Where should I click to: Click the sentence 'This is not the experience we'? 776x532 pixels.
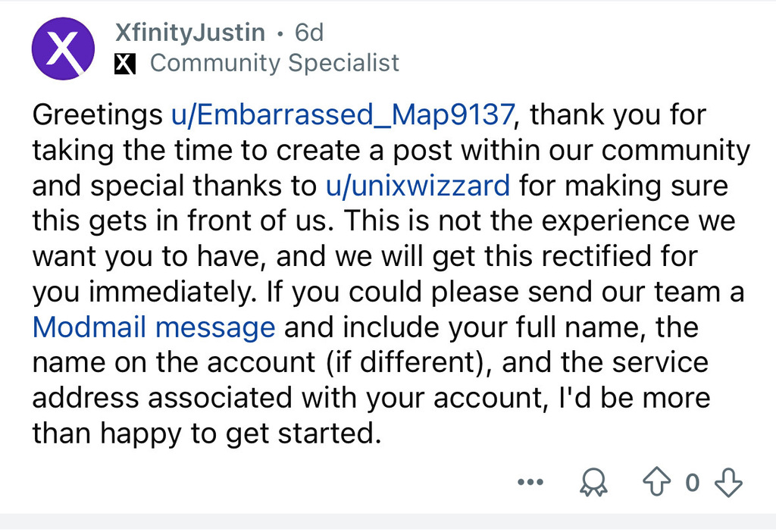[x=540, y=221]
